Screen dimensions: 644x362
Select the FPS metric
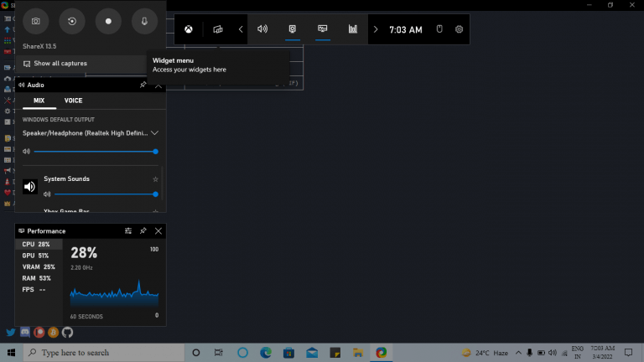(x=39, y=290)
